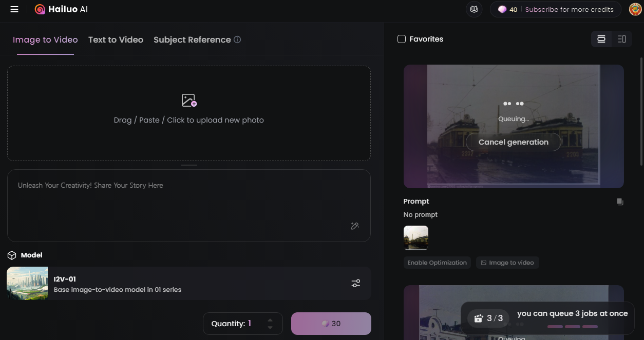Click the Hailuo AI logo

click(61, 9)
